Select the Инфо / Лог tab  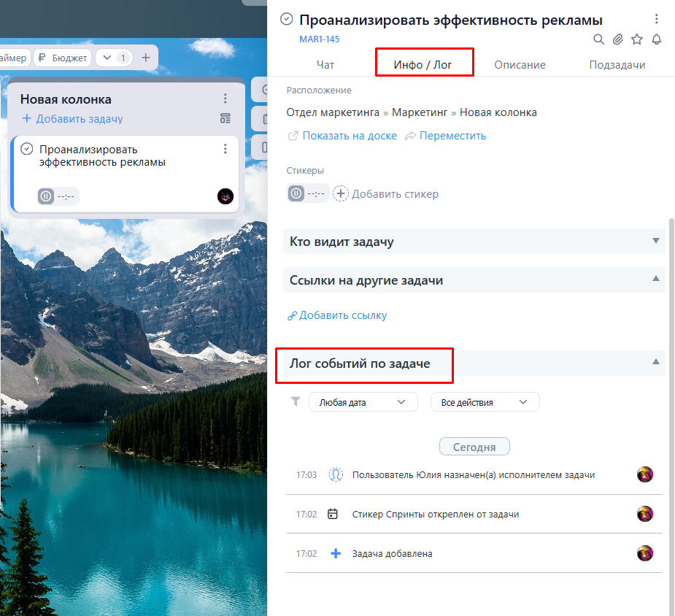423,64
